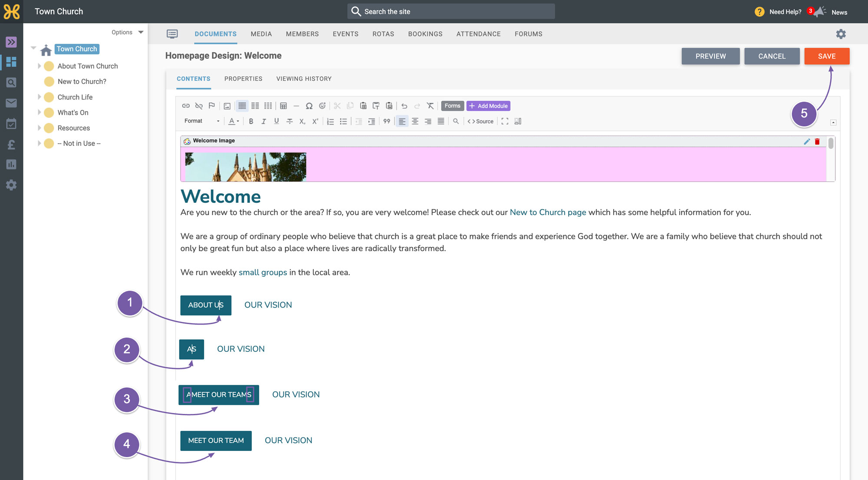Viewport: 868px width, 480px height.
Task: Insert a table with the table icon
Action: click(283, 106)
